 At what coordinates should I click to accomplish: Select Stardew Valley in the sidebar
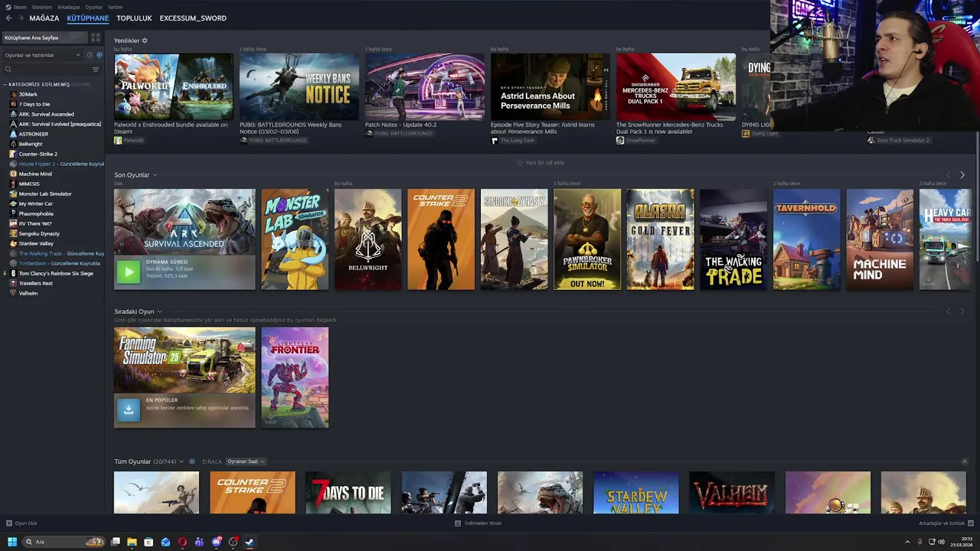[36, 243]
